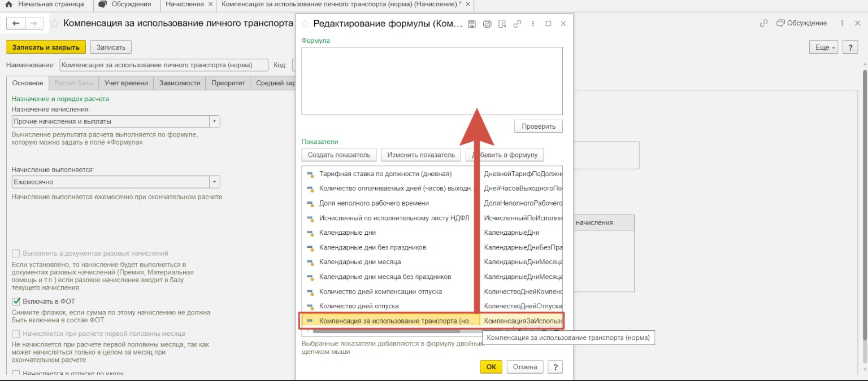Image resolution: width=868 pixels, height=381 pixels.
Task: Open the Ежемесячно dropdown arrow
Action: [214, 182]
